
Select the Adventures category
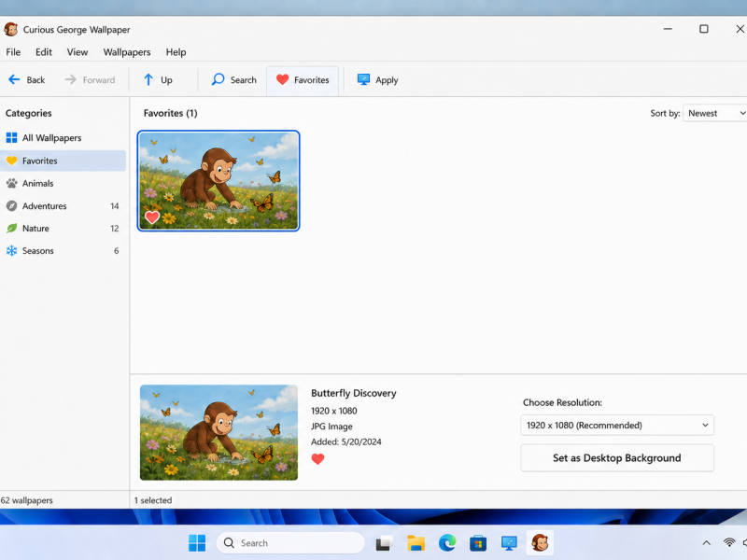point(63,205)
